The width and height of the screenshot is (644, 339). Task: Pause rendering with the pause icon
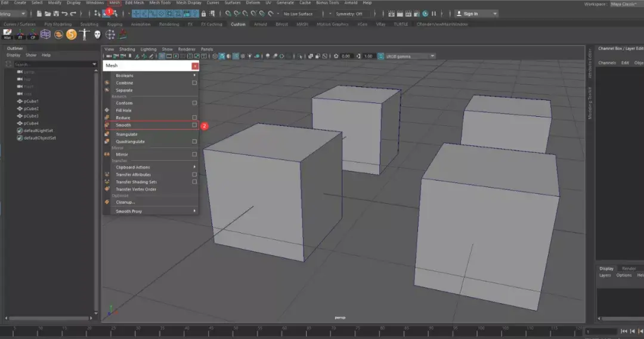(x=434, y=14)
